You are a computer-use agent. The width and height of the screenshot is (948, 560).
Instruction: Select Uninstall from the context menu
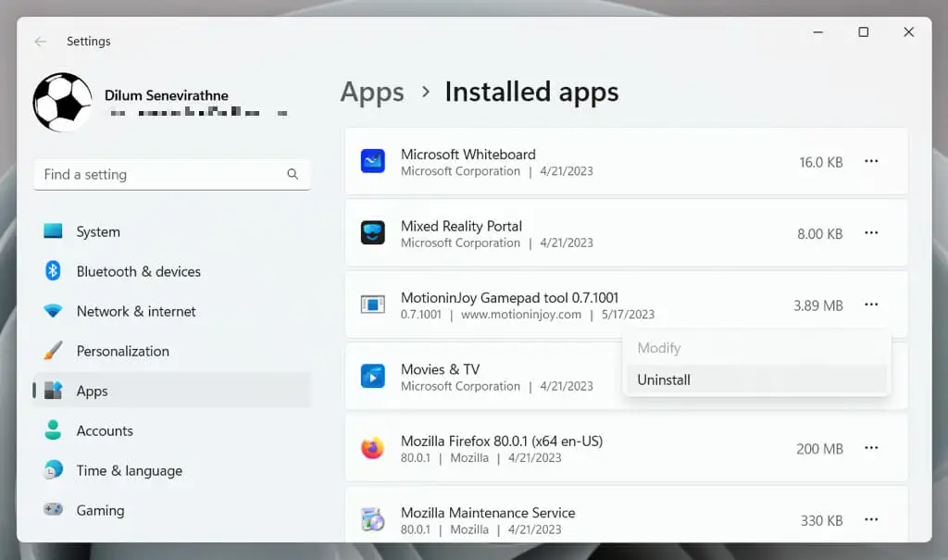coord(664,380)
